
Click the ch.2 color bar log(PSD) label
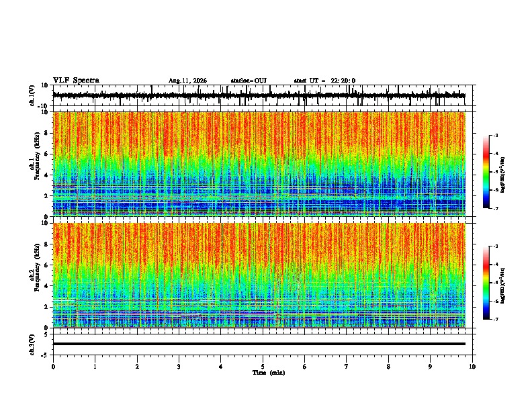click(503, 285)
